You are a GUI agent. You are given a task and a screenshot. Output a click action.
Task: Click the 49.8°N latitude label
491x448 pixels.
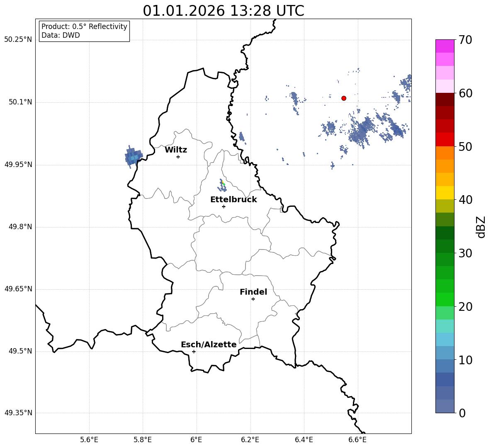pos(20,227)
